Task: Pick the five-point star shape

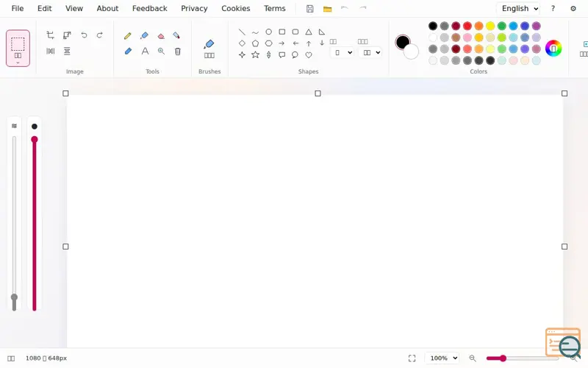Action: pos(255,54)
